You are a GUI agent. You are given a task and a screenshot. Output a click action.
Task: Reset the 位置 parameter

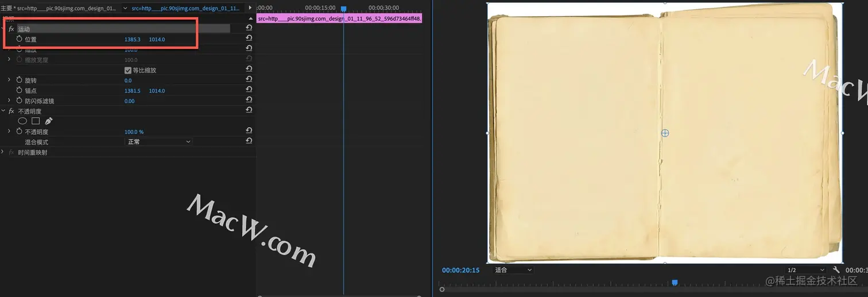(249, 38)
